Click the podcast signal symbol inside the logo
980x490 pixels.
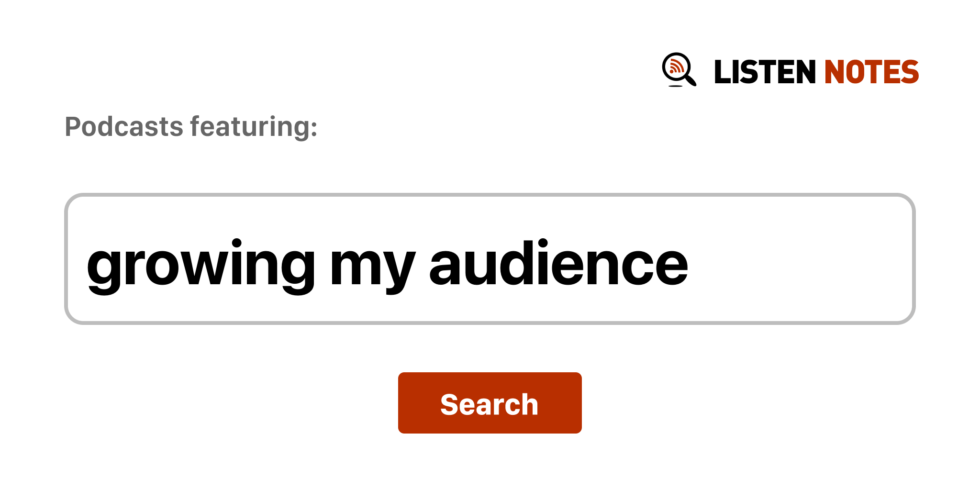(676, 67)
